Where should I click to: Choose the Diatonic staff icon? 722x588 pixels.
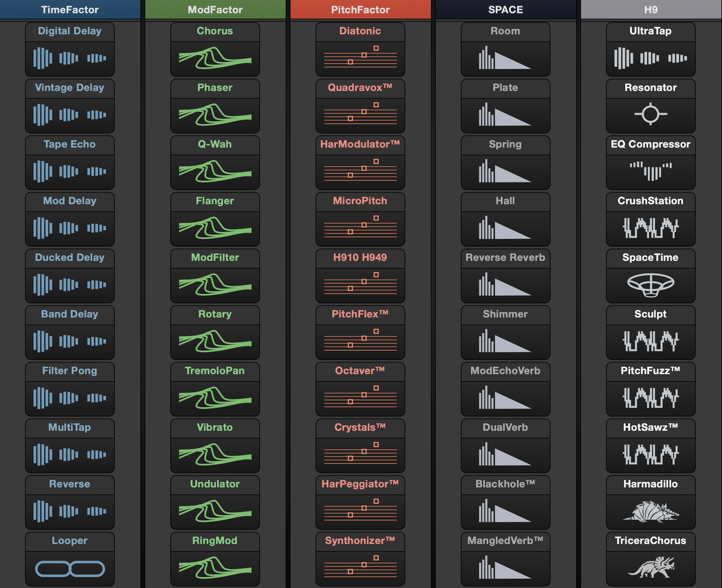pyautogui.click(x=360, y=58)
